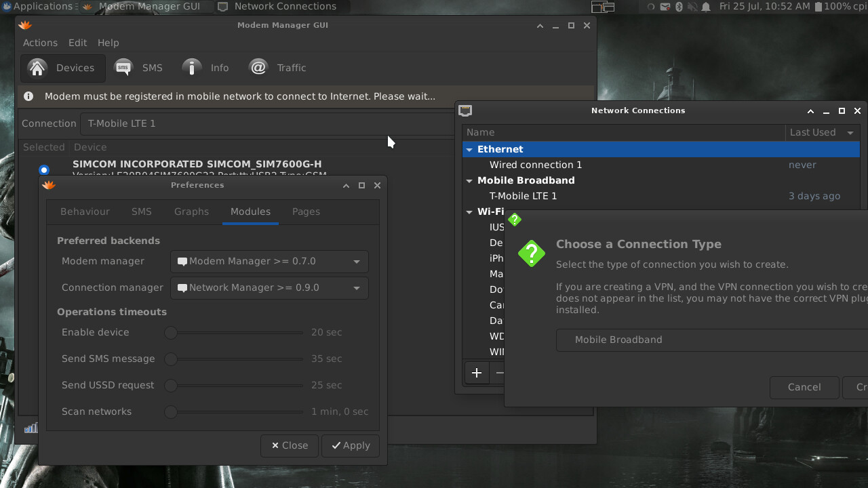Click the info icon in the notification bar

tap(29, 96)
